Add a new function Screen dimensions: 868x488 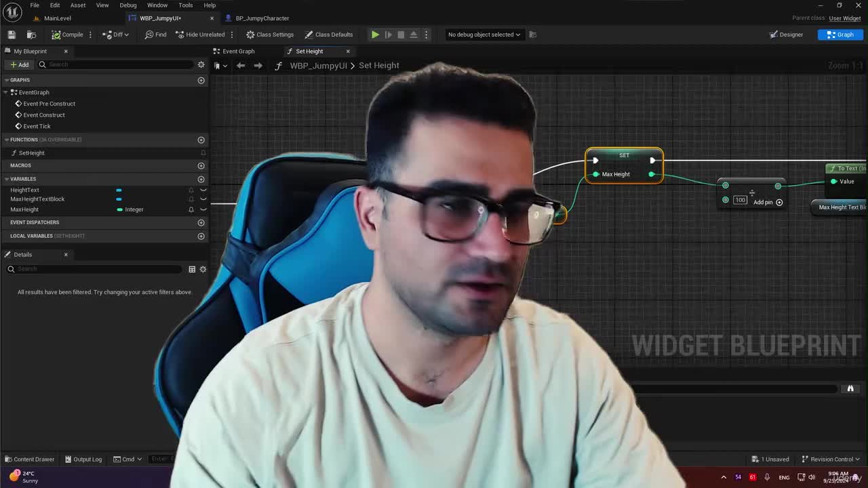[201, 140]
